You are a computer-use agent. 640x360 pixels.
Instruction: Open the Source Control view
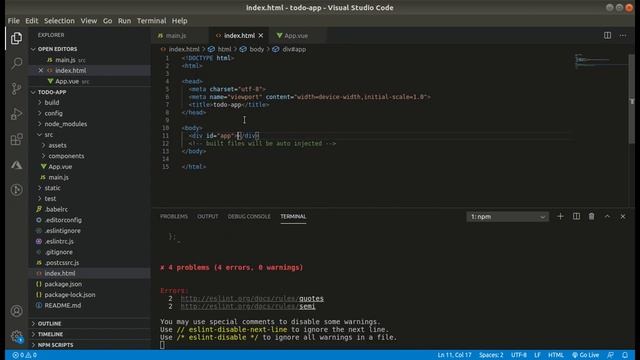pyautogui.click(x=16, y=89)
